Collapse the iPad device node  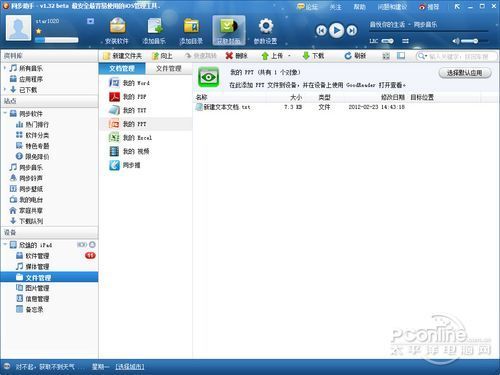click(x=5, y=245)
